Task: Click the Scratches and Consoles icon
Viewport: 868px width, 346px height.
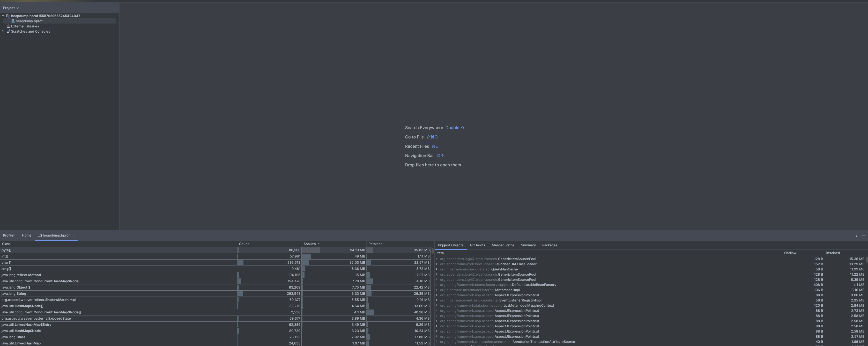Action: coord(9,31)
